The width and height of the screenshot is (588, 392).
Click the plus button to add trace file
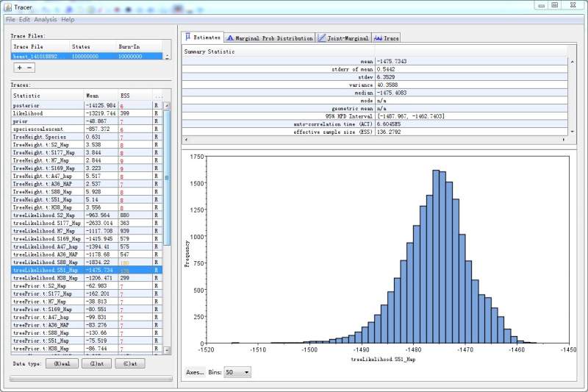[x=18, y=67]
